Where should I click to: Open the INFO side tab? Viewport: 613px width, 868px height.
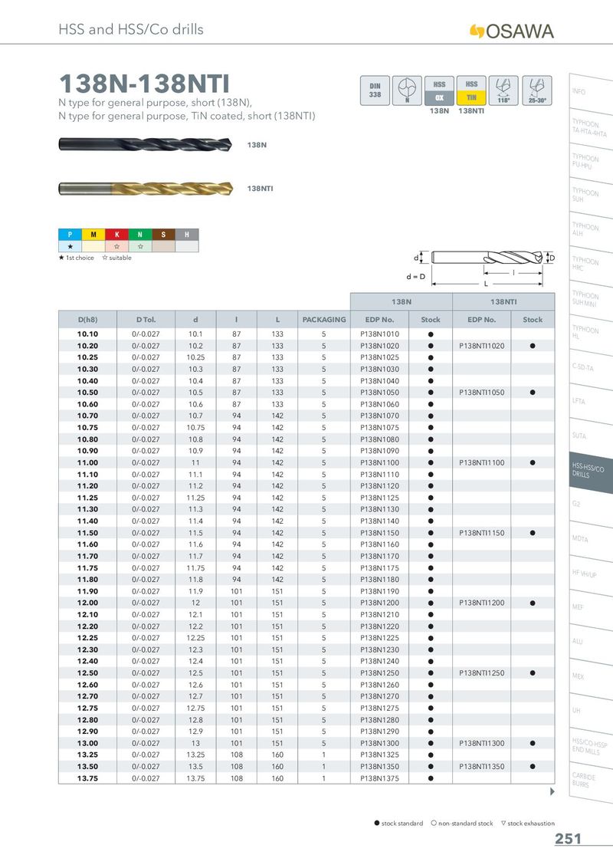click(x=590, y=91)
